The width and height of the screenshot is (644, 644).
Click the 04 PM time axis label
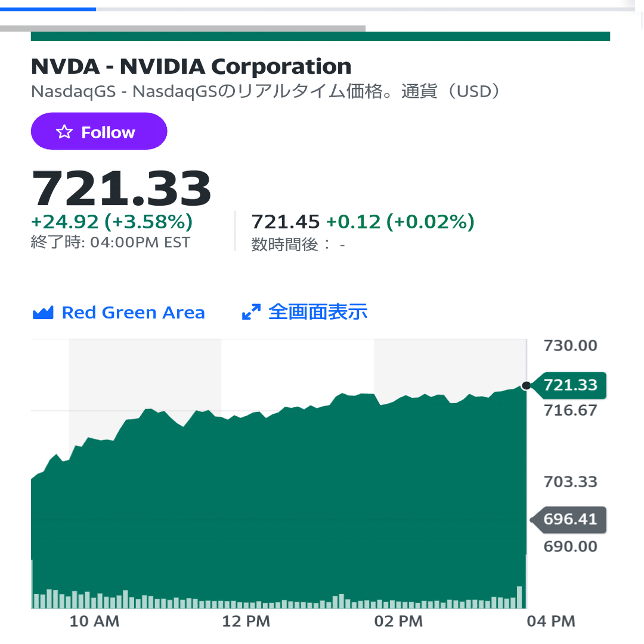point(551,621)
